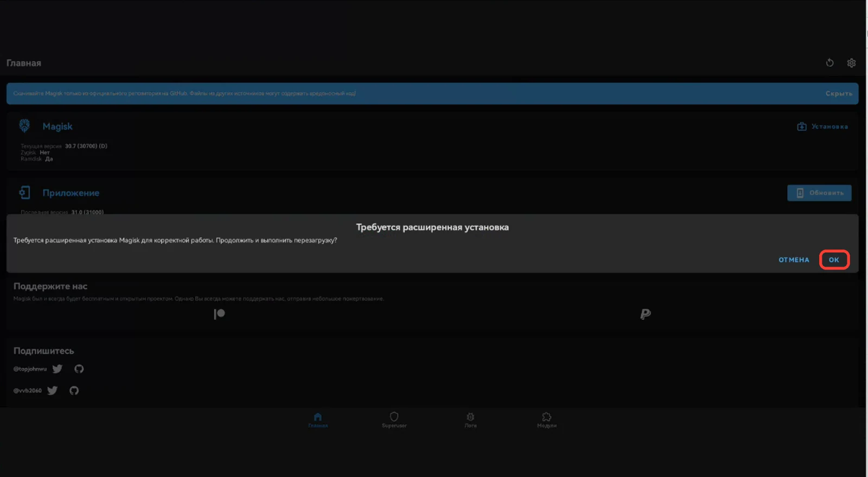Open the @topjohnwu GitHub icon
This screenshot has width=868, height=477.
tap(79, 369)
